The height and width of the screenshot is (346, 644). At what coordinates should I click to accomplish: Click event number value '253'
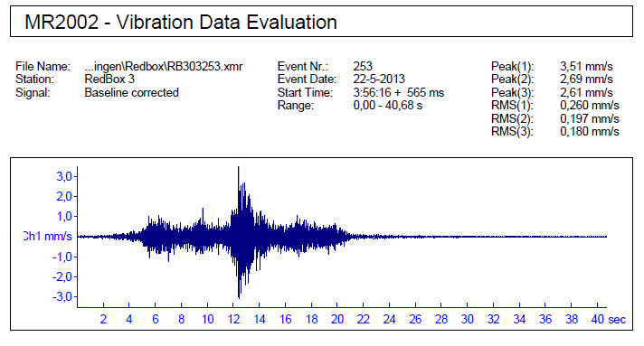click(x=363, y=66)
